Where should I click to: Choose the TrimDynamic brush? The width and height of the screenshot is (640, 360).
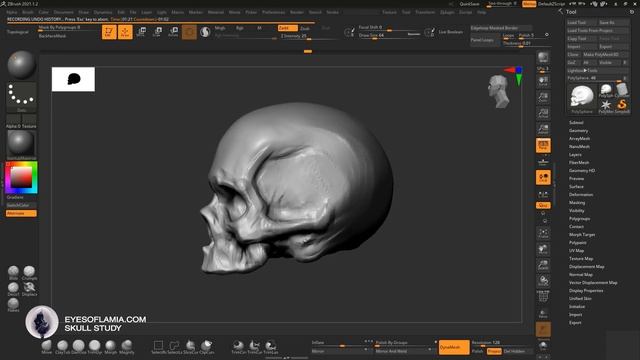click(x=95, y=347)
